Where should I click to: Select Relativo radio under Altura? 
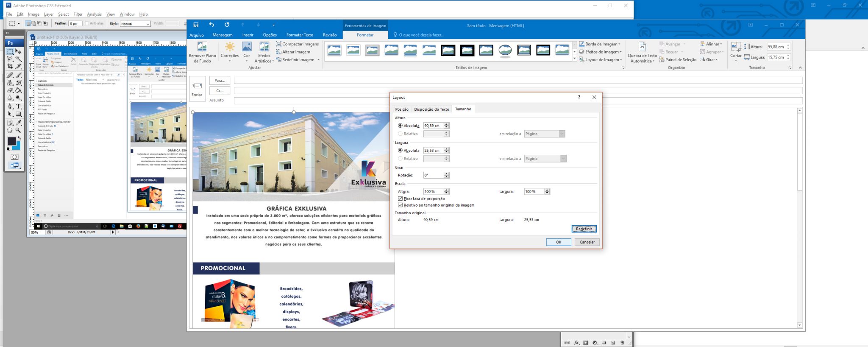400,134
